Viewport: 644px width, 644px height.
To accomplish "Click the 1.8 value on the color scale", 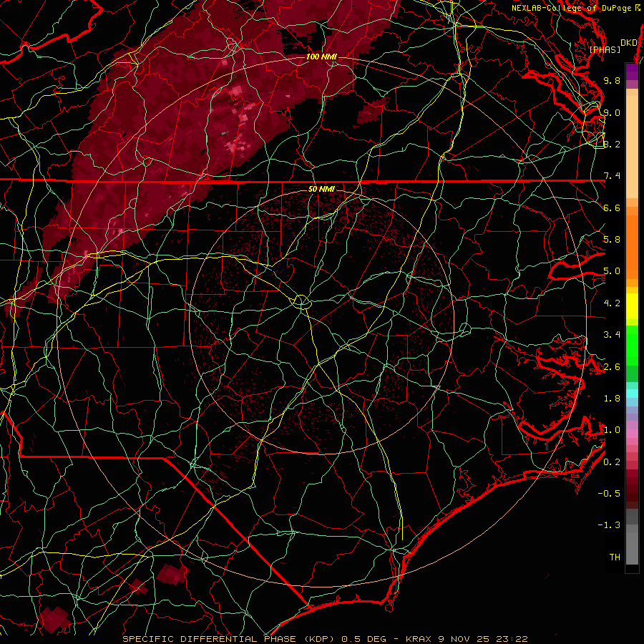I will coord(612,399).
